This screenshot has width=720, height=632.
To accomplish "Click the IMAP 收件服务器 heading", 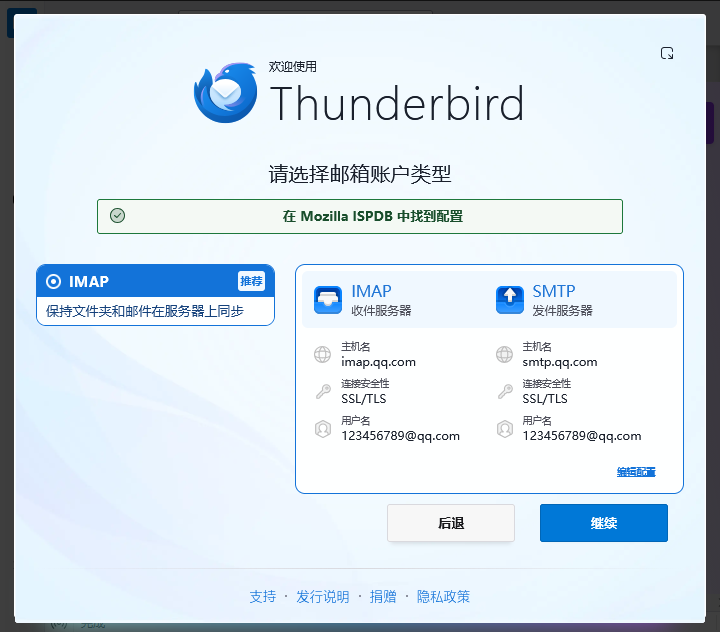I will tap(381, 300).
